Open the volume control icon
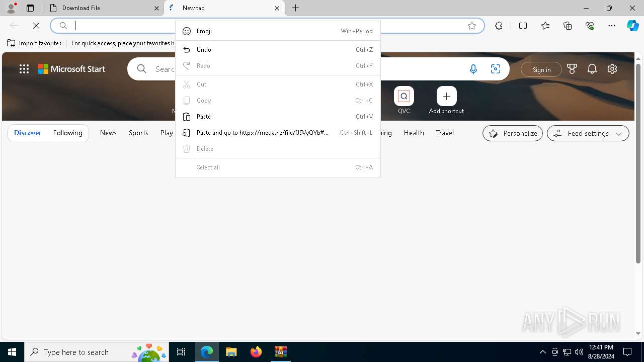The image size is (644, 362). click(x=579, y=352)
